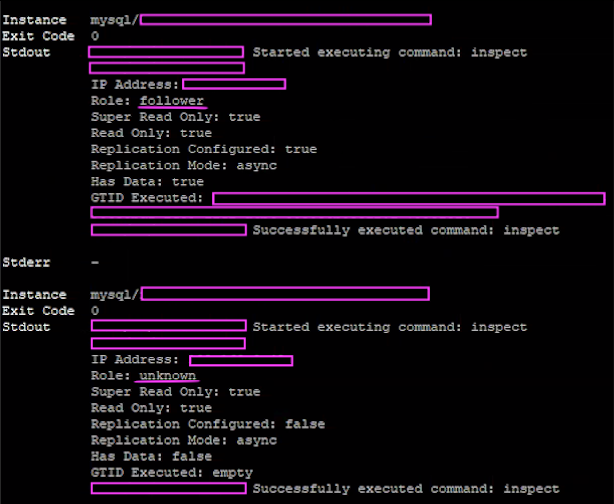Image resolution: width=614 pixels, height=504 pixels.
Task: Click the Exit Code label below Stderr
Action: tap(37, 311)
